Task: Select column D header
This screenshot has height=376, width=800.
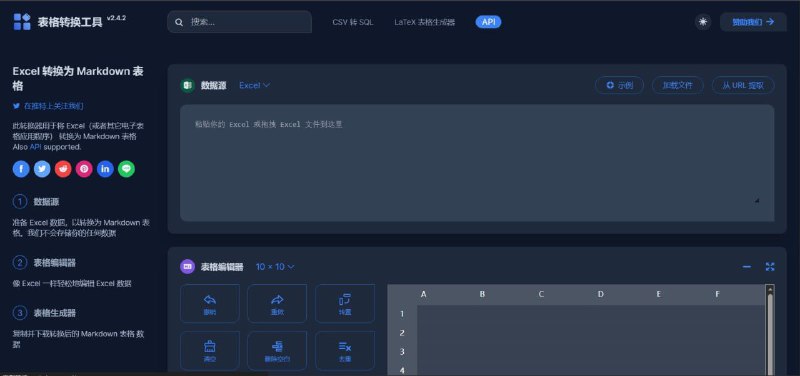Action: coord(601,294)
